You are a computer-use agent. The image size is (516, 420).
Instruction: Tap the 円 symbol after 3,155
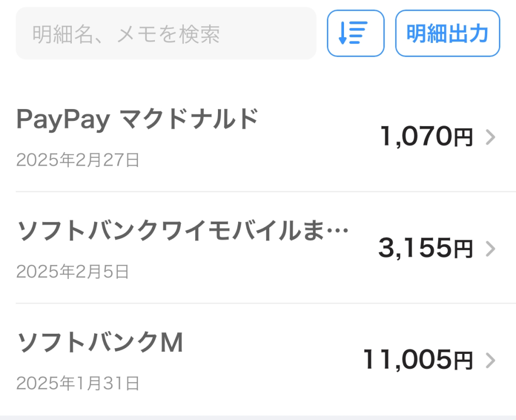(463, 250)
